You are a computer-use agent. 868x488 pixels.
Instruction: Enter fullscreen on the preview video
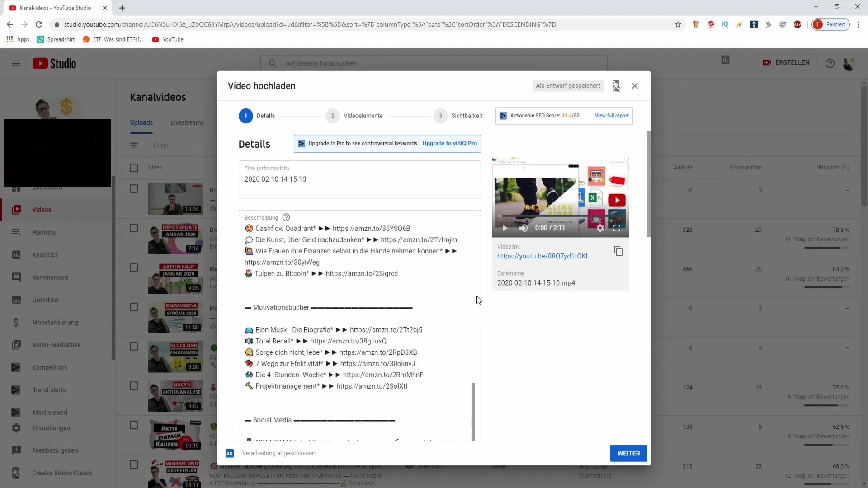(617, 228)
